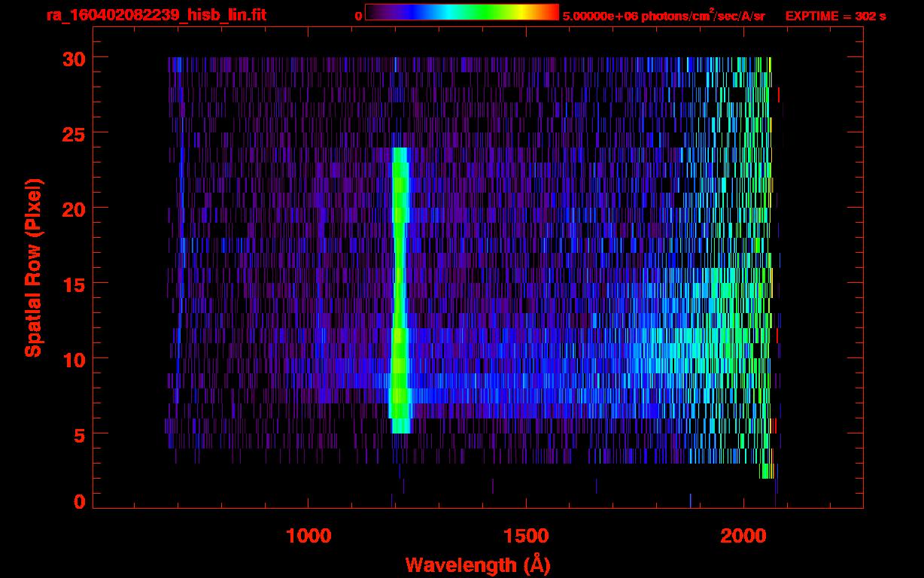This screenshot has height=578, width=924.
Task: Click the rainbow color scale bar
Action: tap(462, 13)
